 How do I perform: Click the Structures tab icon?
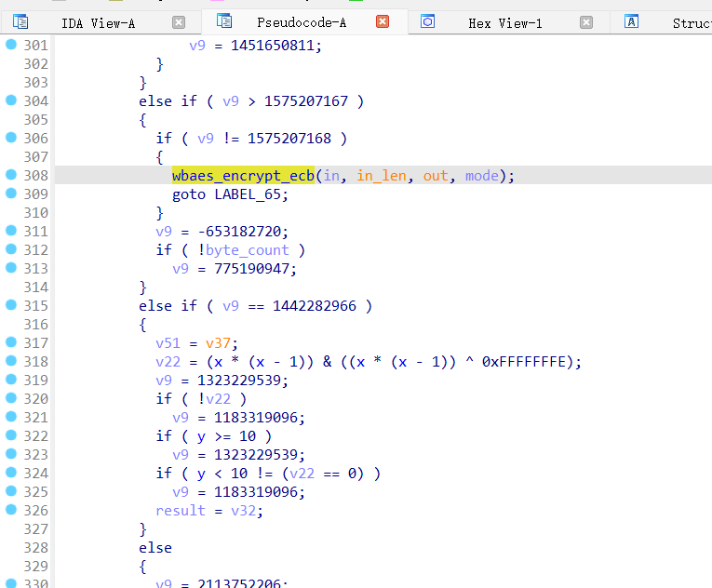[x=632, y=21]
